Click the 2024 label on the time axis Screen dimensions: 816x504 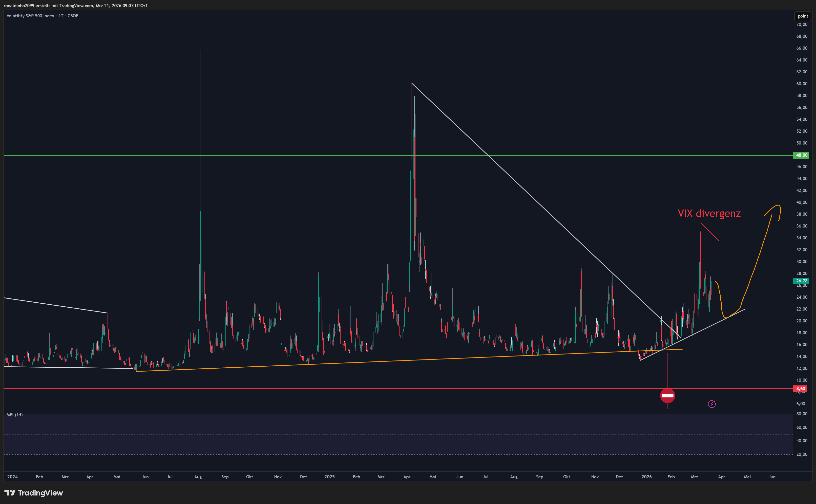pos(12,477)
